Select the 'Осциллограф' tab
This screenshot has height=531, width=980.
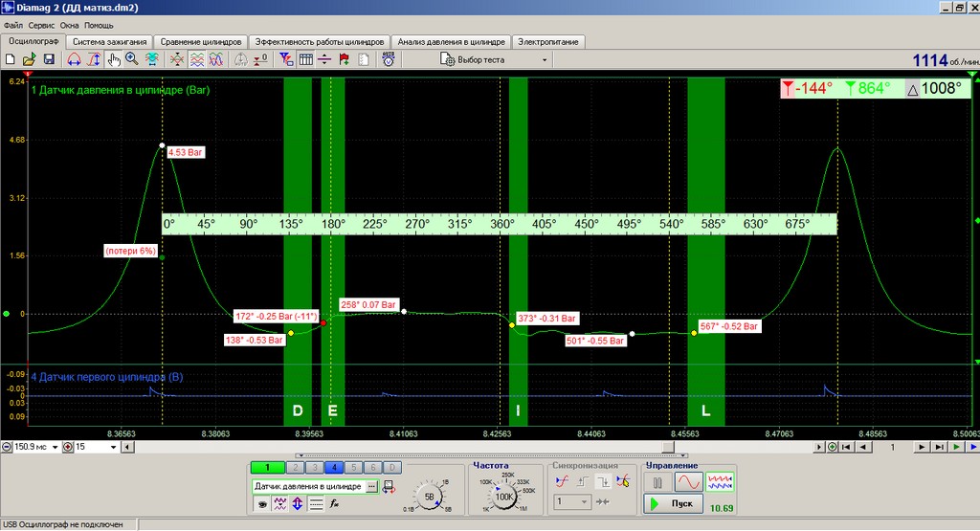33,41
